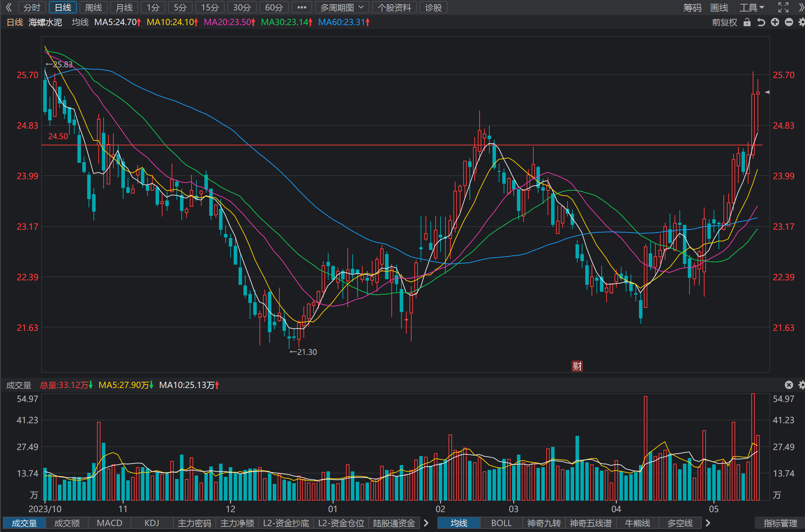Open the 诊股 diagnosis button
Screen dimensions: 805x532
point(434,7)
